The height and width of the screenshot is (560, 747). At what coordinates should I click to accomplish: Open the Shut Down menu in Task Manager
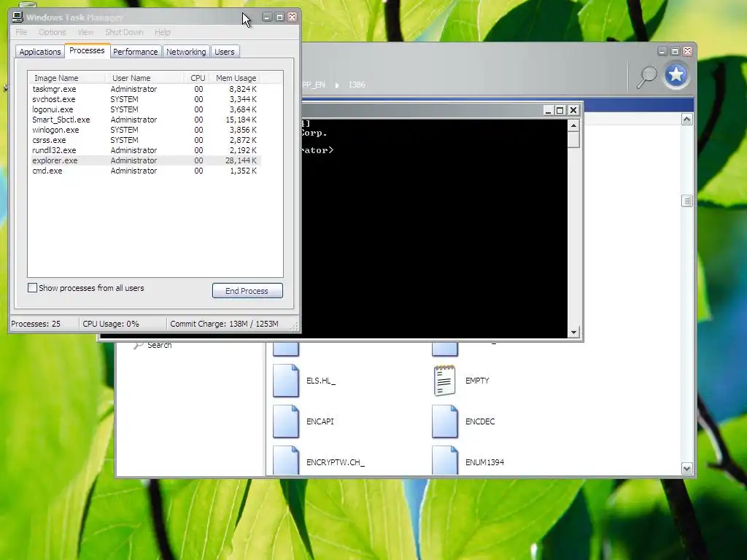tap(124, 32)
